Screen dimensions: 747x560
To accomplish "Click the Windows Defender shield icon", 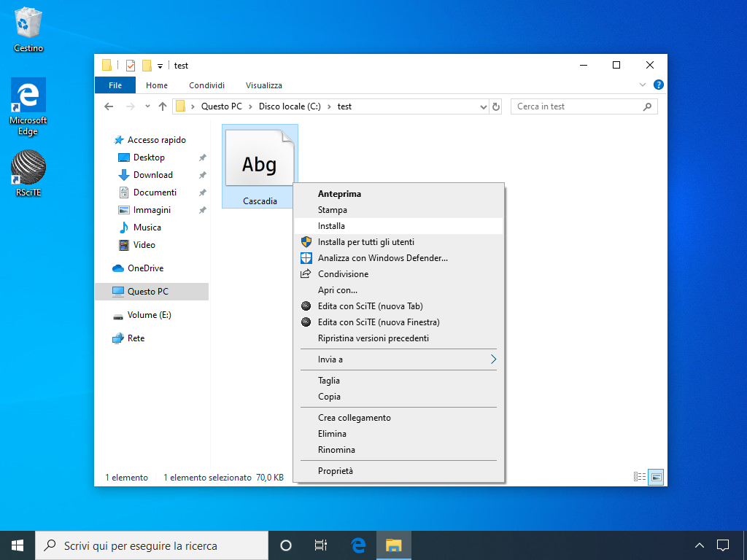I will tap(306, 258).
